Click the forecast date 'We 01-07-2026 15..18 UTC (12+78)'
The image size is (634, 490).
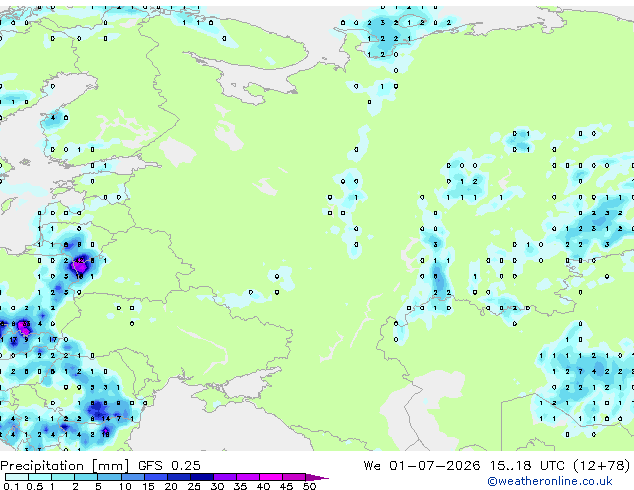(497, 465)
